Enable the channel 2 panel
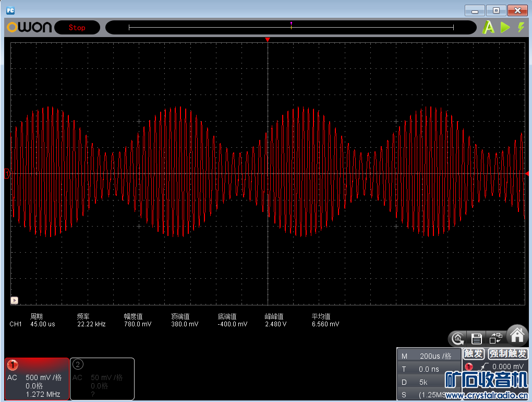The width and height of the screenshot is (532, 402). point(102,379)
